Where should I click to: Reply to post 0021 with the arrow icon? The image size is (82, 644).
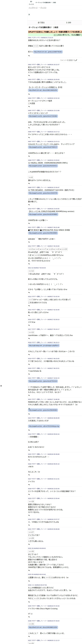click(x=29, y=396)
